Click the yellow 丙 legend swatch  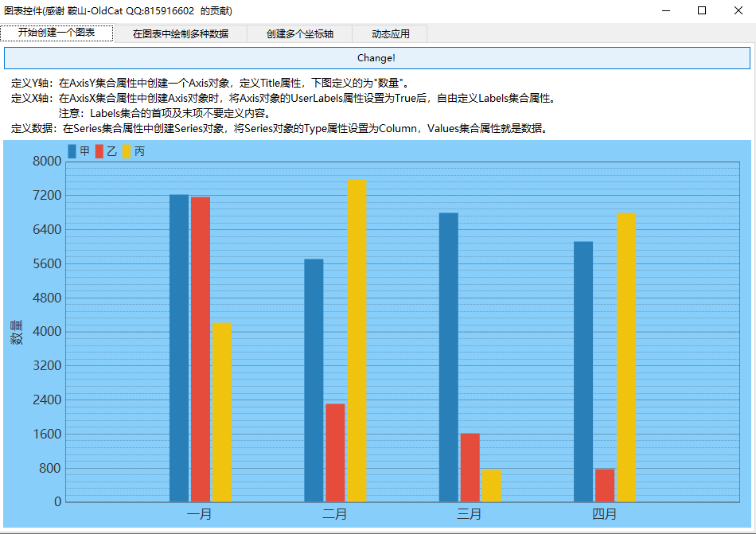[x=126, y=151]
